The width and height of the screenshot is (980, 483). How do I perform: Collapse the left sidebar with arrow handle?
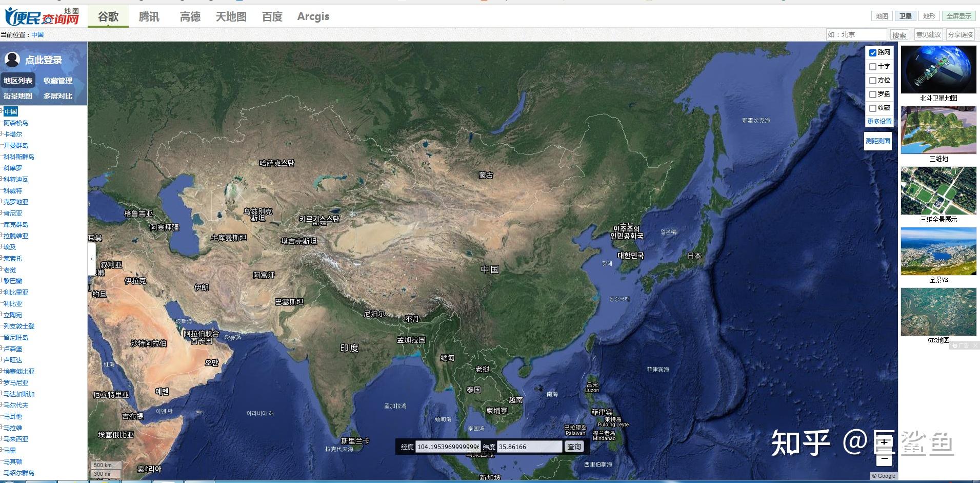click(91, 259)
